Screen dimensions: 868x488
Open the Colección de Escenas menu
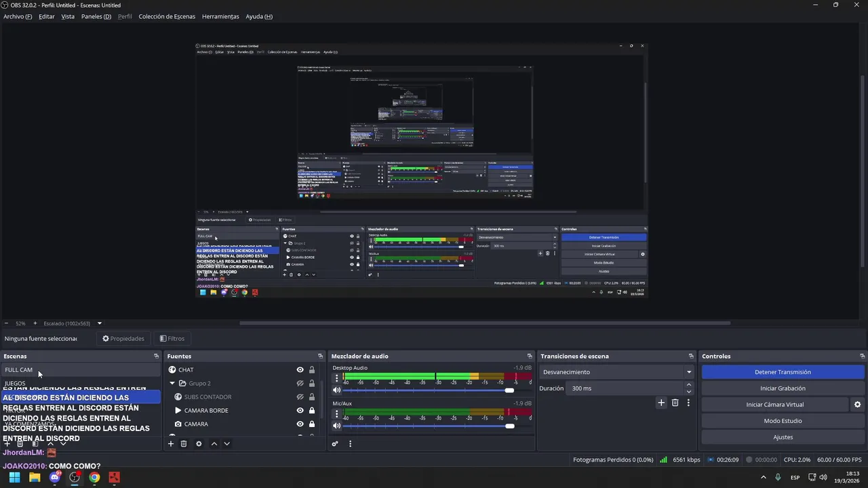[167, 16]
